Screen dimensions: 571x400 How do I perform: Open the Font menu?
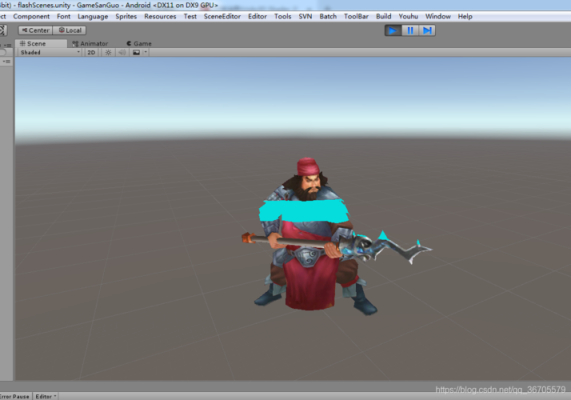pyautogui.click(x=64, y=16)
